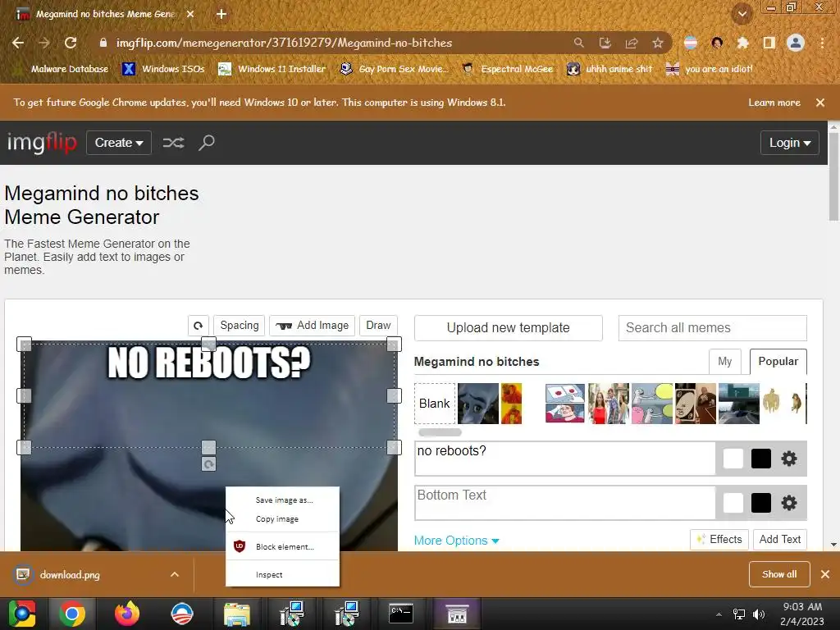The image size is (840, 630).
Task: Click the rotate template icon beside Spacing
Action: [x=199, y=326]
